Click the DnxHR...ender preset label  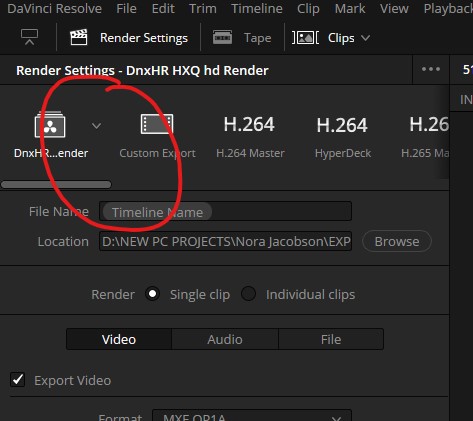click(51, 153)
